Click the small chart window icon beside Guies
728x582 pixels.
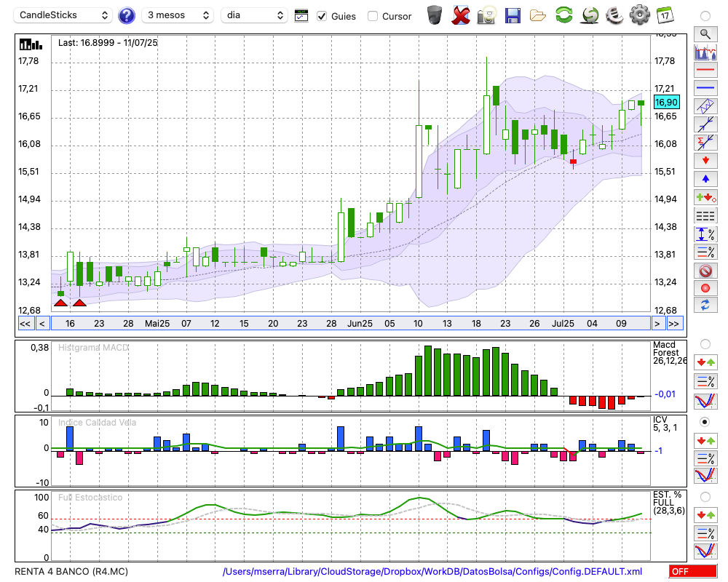[x=301, y=16]
